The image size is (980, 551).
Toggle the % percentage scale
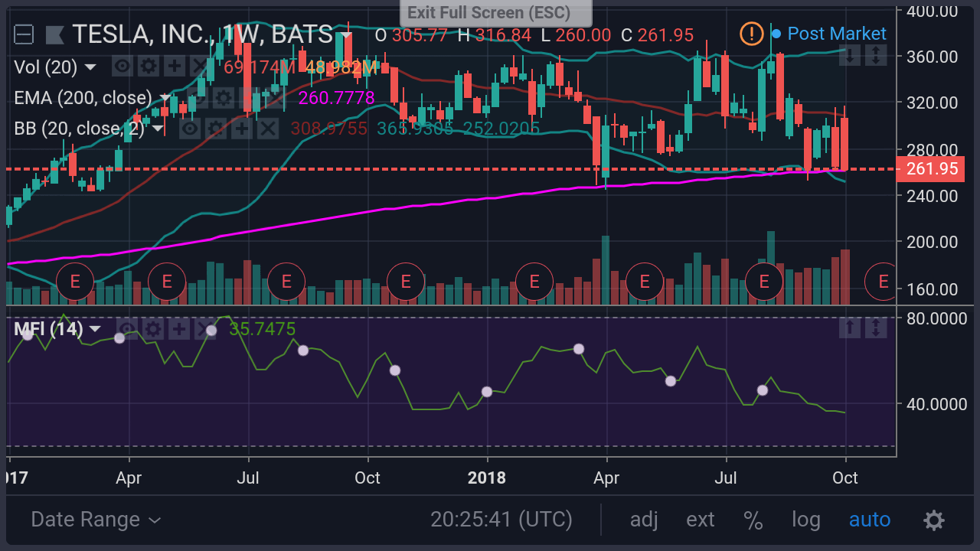tap(753, 520)
